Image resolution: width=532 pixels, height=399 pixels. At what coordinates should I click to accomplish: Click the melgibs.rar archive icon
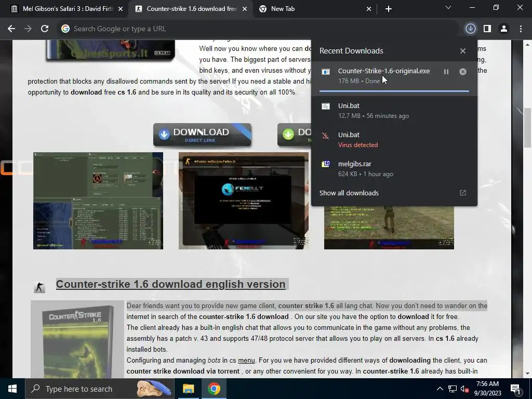[326, 164]
